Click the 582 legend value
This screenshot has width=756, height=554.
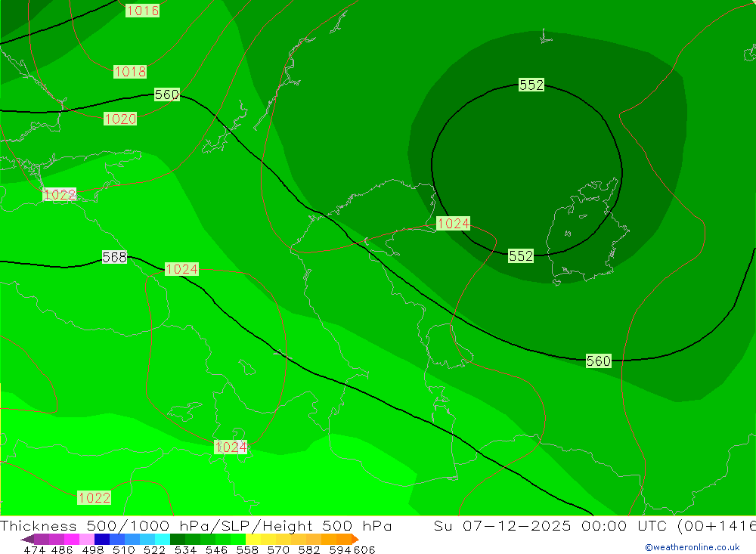pyautogui.click(x=309, y=549)
